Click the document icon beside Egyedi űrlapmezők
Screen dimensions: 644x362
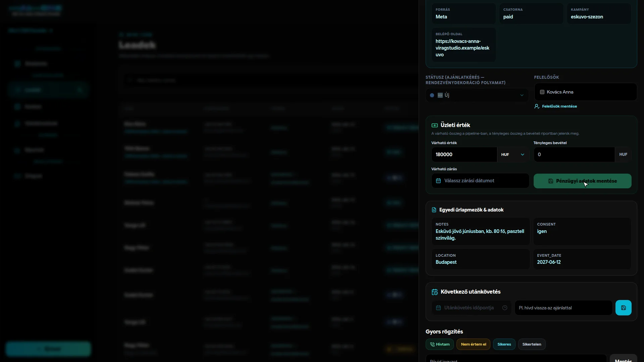434,210
